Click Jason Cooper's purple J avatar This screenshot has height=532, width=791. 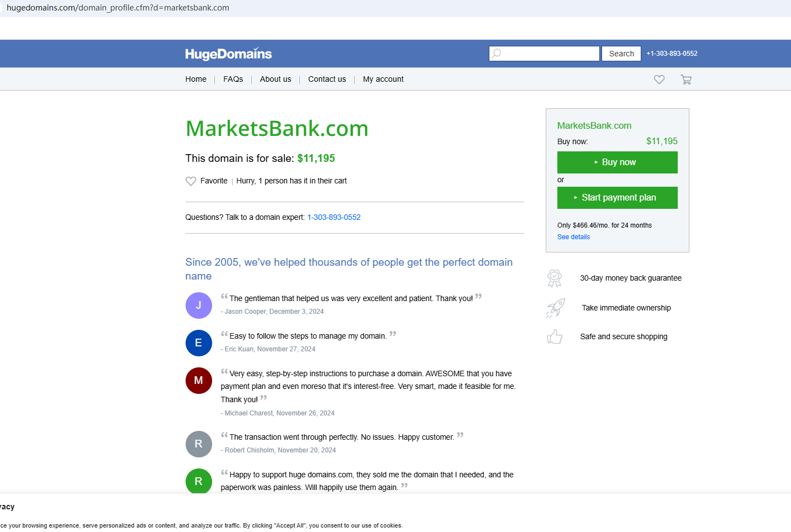[198, 305]
